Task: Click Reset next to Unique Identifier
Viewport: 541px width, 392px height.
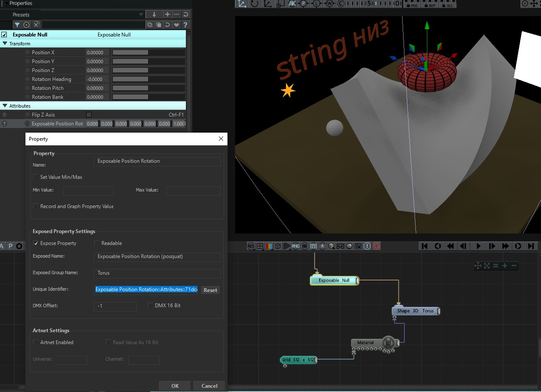Action: [x=210, y=290]
